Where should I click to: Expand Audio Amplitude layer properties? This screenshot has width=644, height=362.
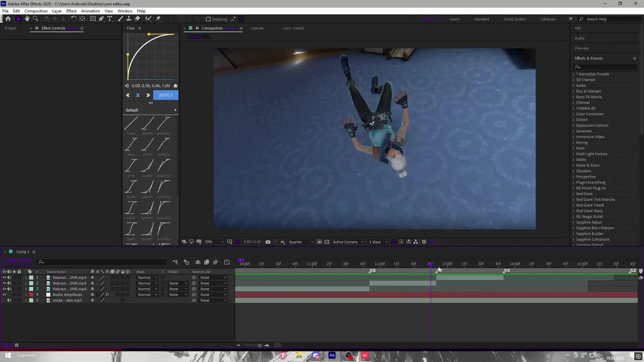[26, 295]
